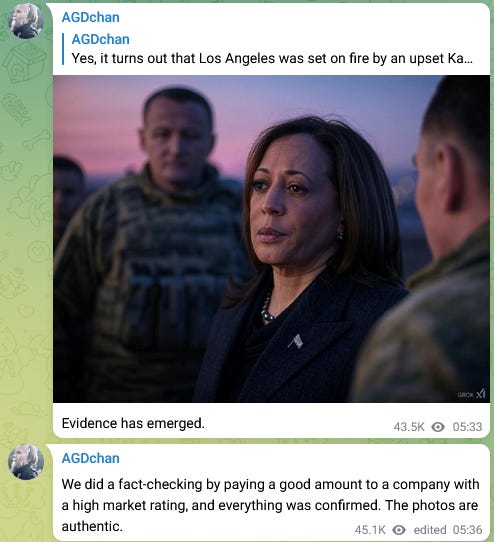The height and width of the screenshot is (542, 494).
Task: Click the eye views icon beside 45.1K
Action: (x=399, y=530)
